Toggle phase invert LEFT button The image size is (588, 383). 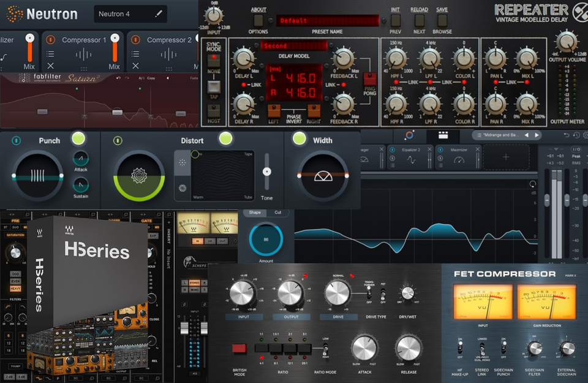[x=274, y=111]
